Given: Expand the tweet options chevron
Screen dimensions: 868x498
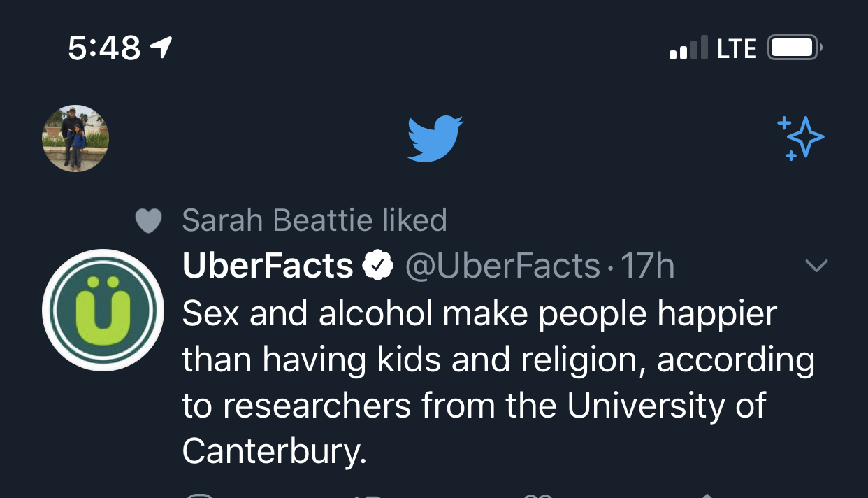Looking at the screenshot, I should click(816, 266).
